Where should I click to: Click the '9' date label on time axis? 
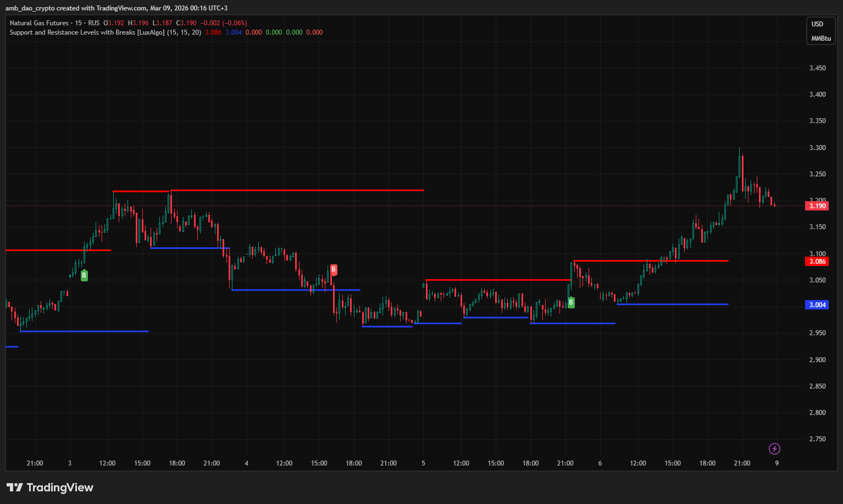coord(777,463)
